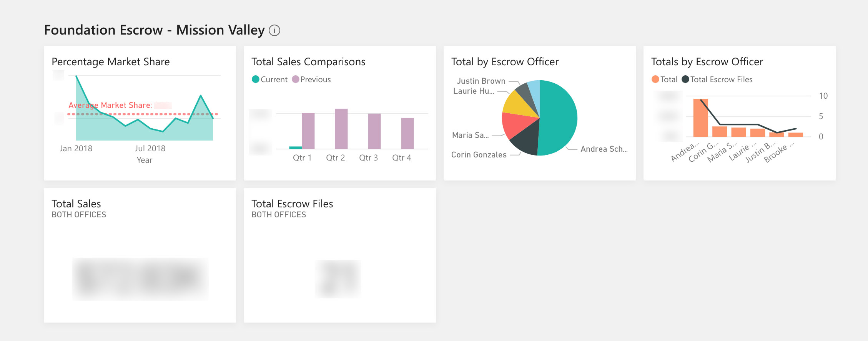Click the Jan 2018 axis label

pos(76,149)
